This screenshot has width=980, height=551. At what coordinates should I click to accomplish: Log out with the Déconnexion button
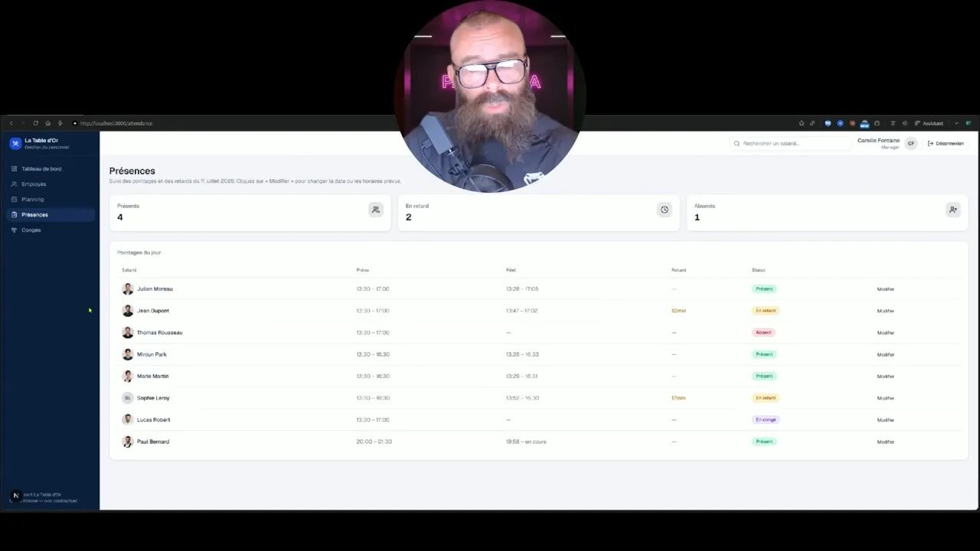pyautogui.click(x=946, y=143)
